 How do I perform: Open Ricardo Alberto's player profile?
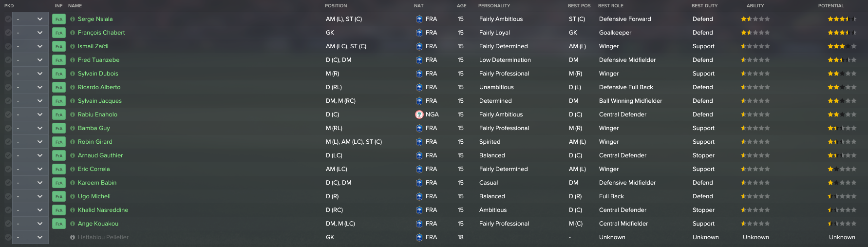point(99,87)
